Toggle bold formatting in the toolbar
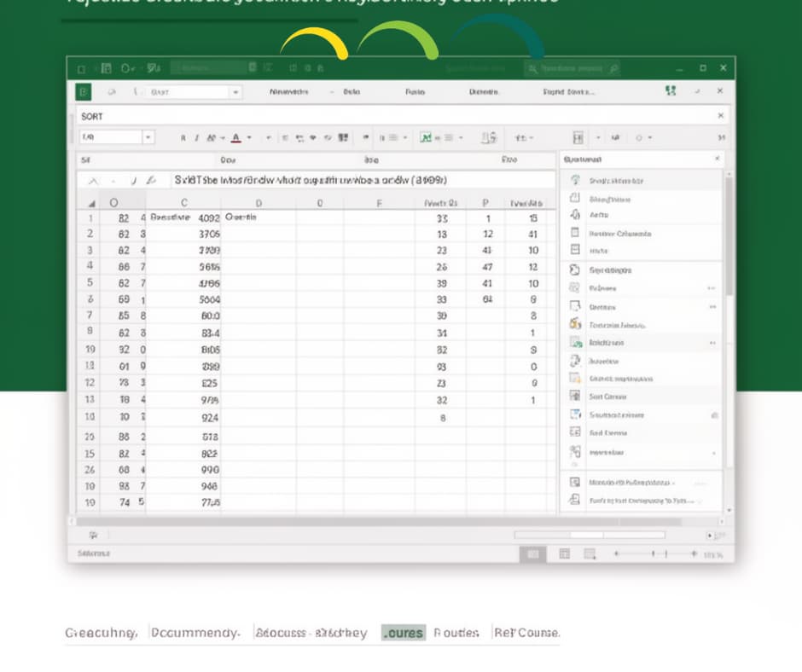 point(183,137)
